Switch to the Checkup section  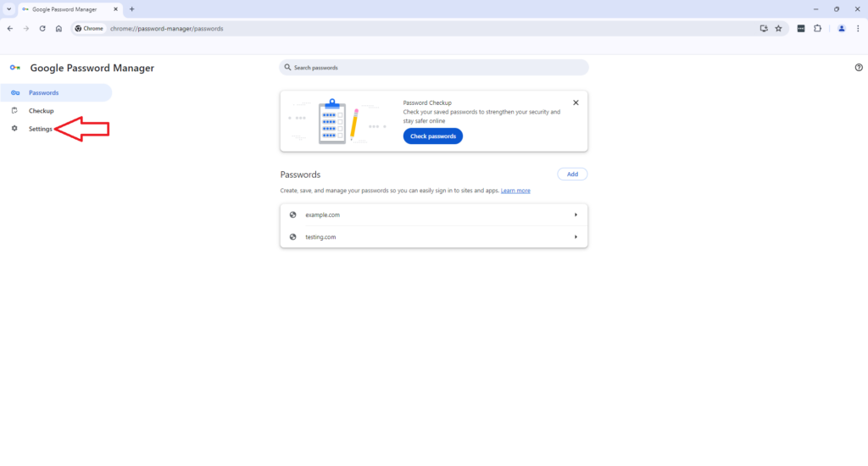tap(41, 111)
